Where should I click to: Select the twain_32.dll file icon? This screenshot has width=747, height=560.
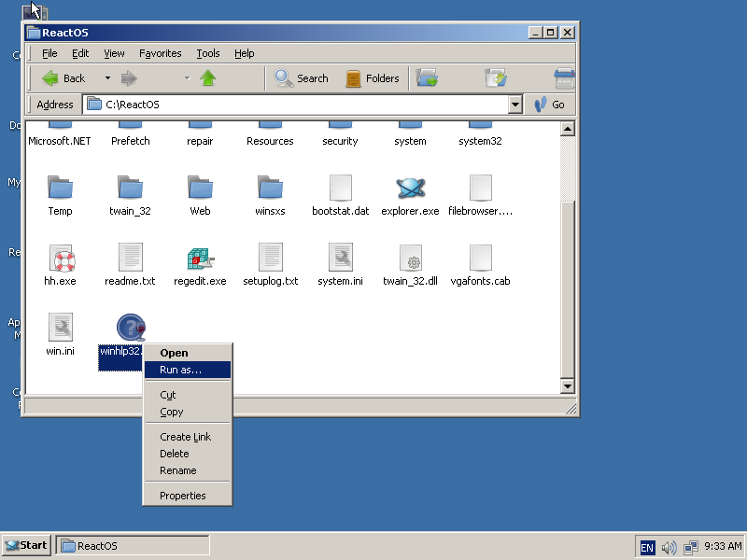point(410,258)
